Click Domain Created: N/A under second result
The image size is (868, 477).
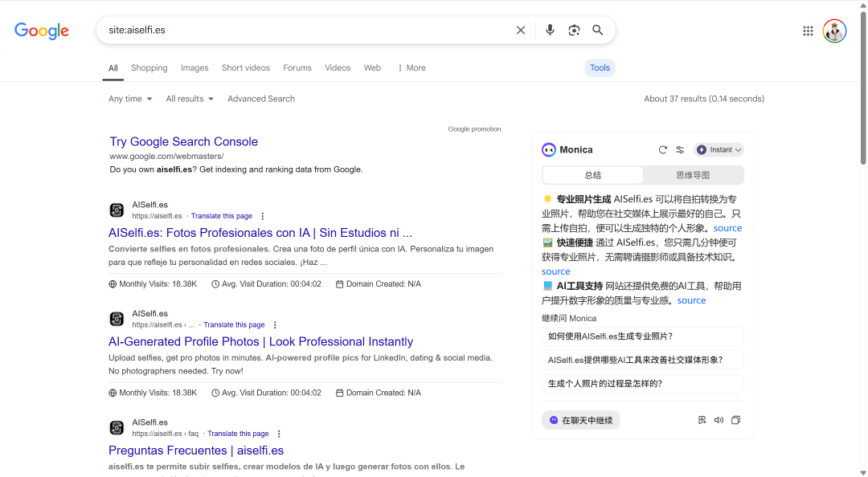click(x=379, y=393)
